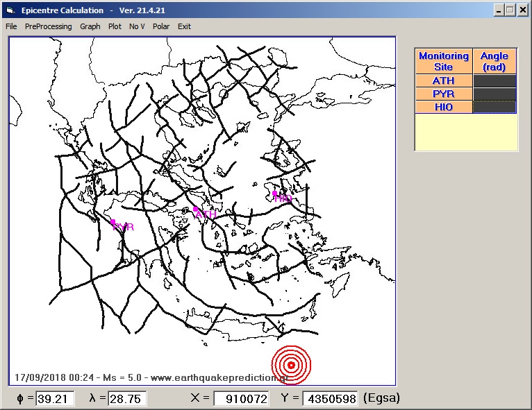This screenshot has width=532, height=410.
Task: Open the Polar menu
Action: tap(161, 26)
